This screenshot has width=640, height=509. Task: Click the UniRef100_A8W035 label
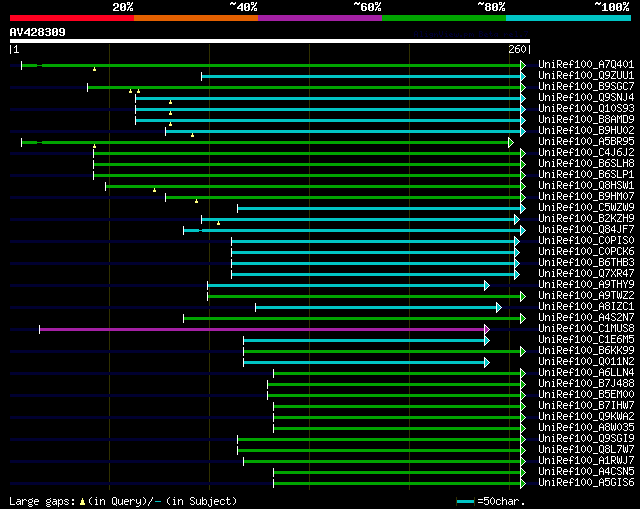click(x=586, y=428)
